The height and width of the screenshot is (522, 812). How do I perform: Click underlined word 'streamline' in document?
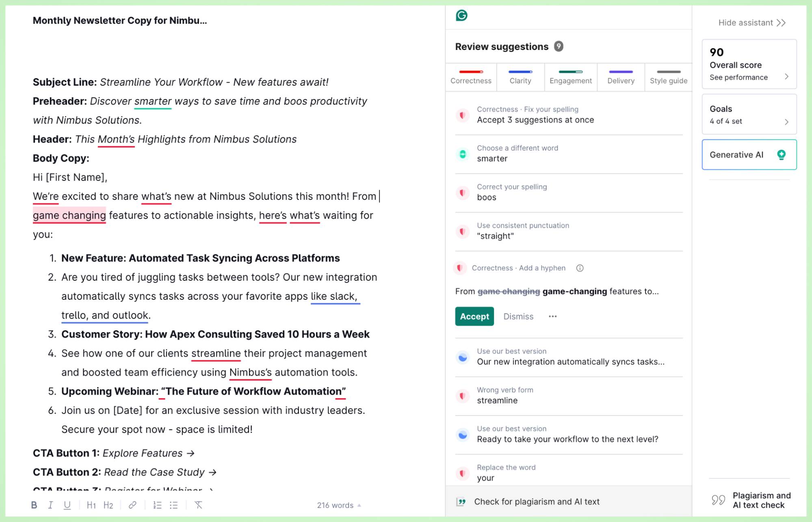216,353
